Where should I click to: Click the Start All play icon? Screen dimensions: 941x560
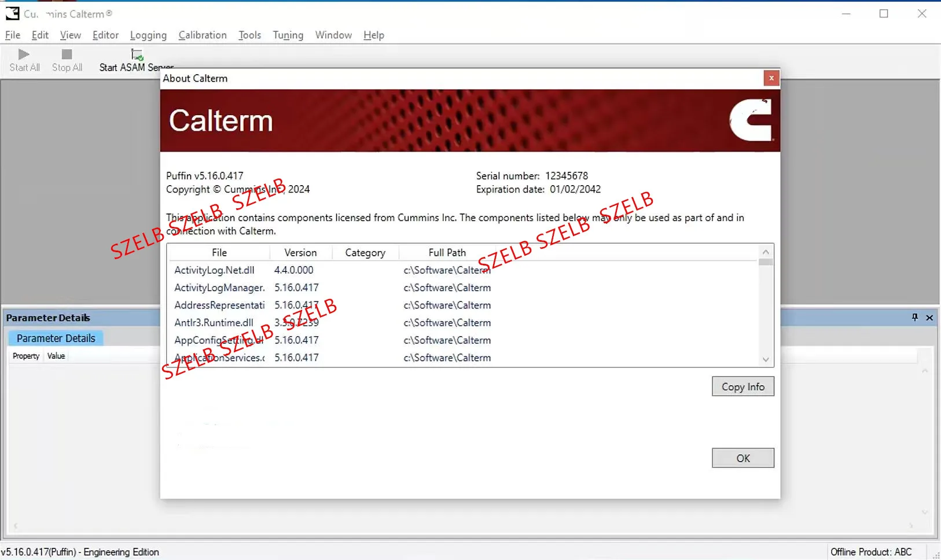click(x=24, y=54)
